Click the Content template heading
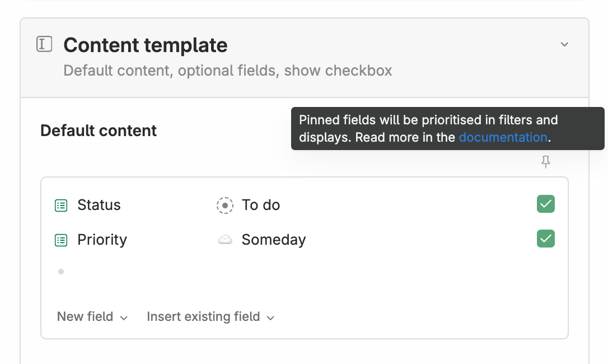Image resolution: width=608 pixels, height=364 pixels. (x=146, y=45)
